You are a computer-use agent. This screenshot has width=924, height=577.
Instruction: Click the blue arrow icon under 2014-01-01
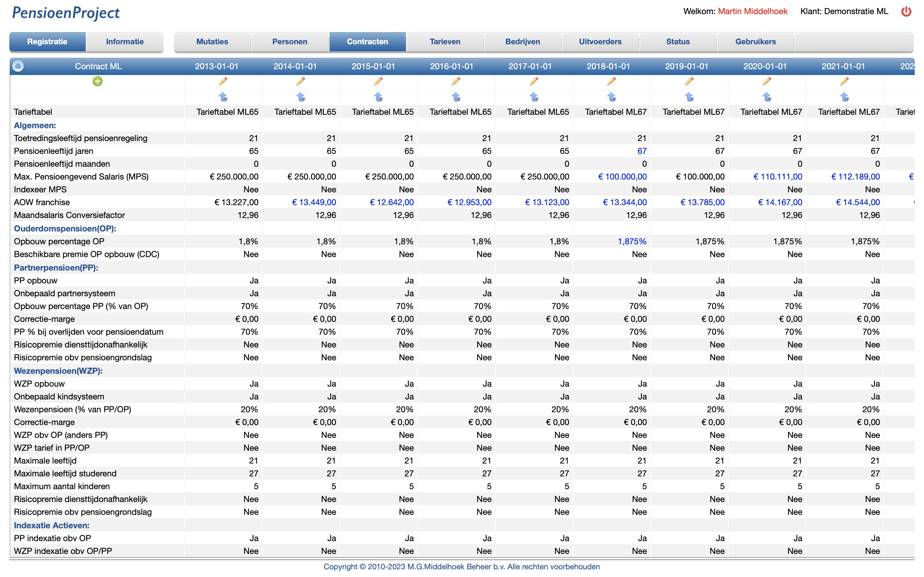coord(301,97)
